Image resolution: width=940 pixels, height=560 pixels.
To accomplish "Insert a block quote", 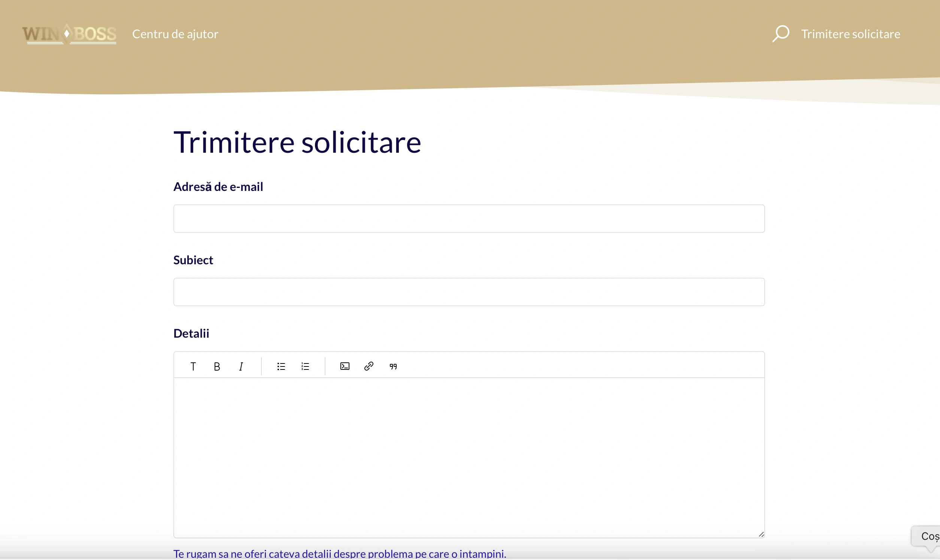I will pos(393,366).
